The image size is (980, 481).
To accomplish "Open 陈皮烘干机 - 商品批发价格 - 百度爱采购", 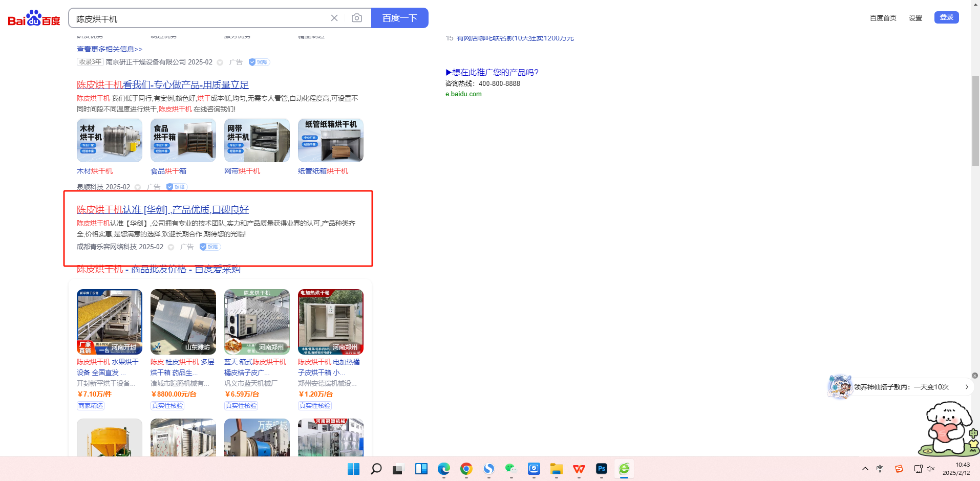I will coord(159,269).
